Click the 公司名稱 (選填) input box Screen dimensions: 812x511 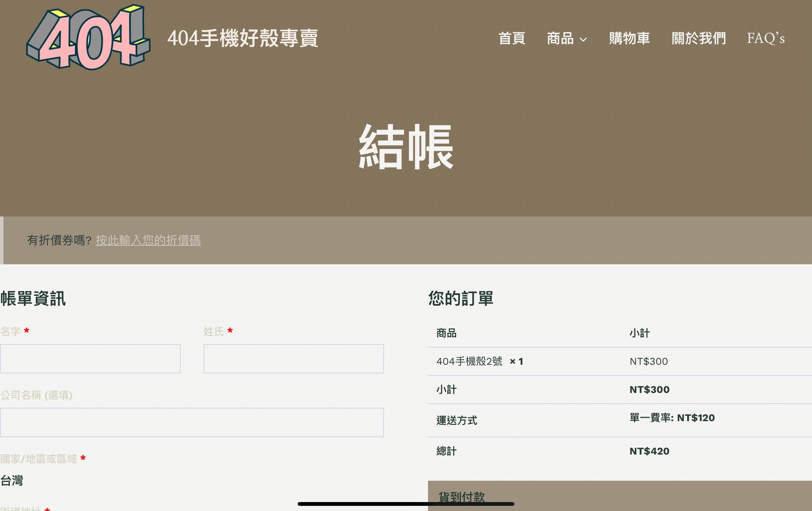click(x=192, y=422)
